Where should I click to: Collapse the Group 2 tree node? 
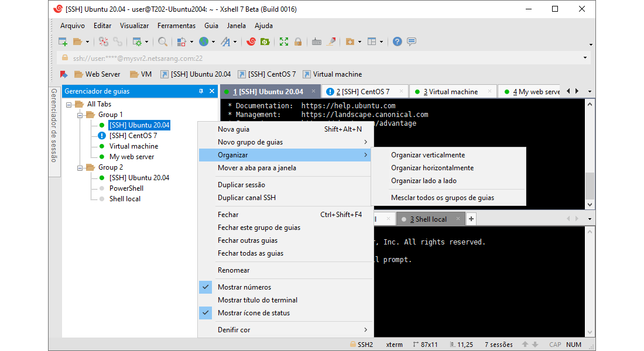[x=80, y=168]
